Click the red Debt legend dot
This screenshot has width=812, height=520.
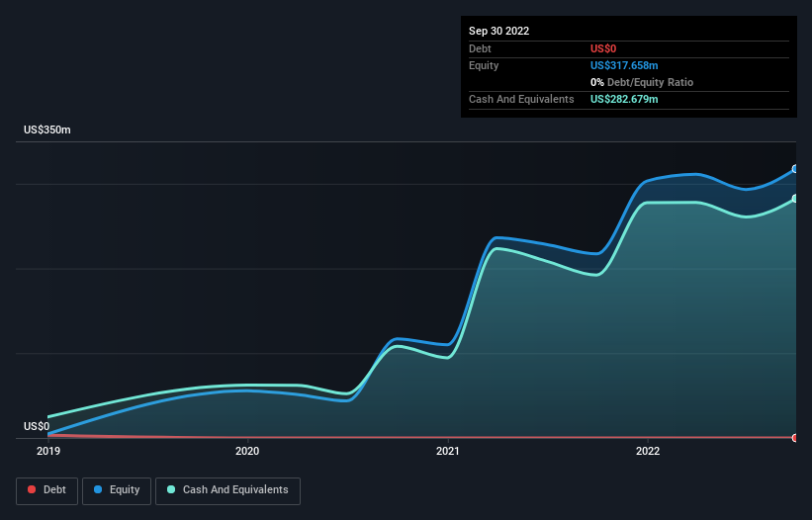32,489
